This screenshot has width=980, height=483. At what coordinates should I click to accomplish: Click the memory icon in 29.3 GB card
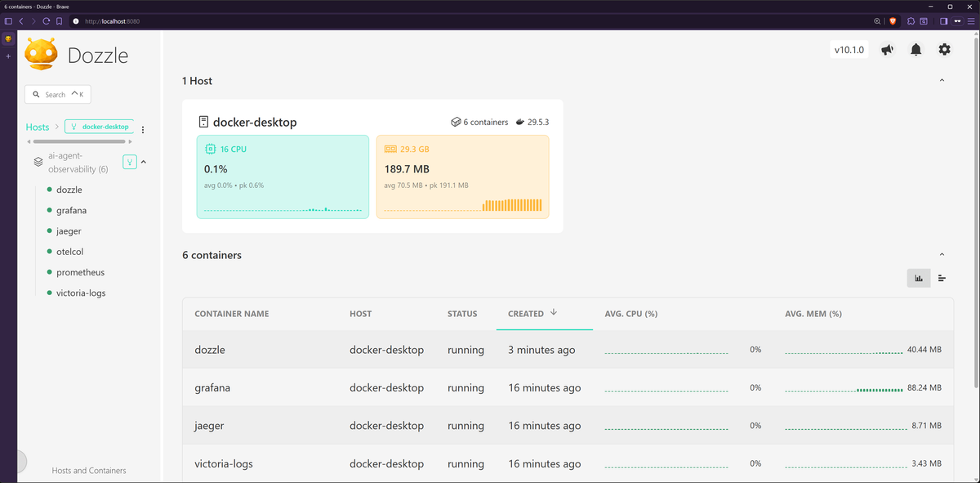[390, 150]
